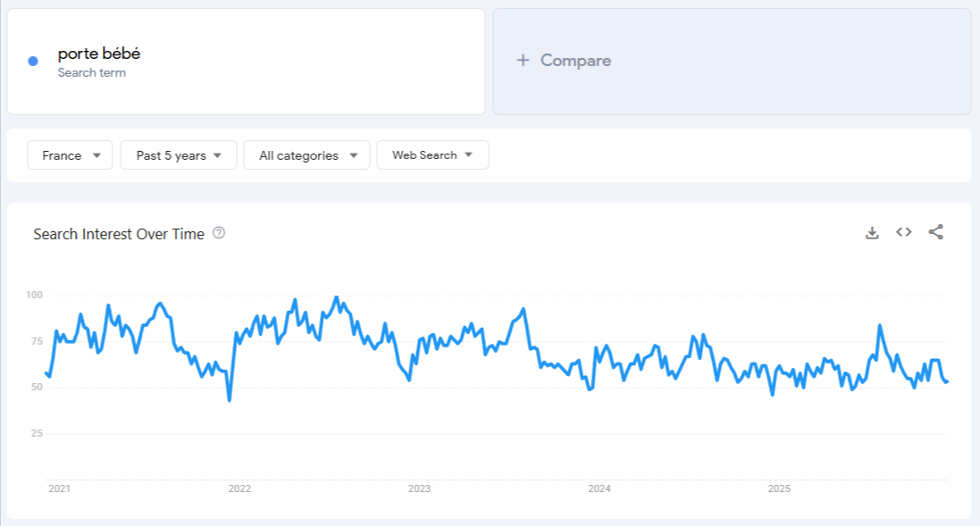
Task: Click the 2023 axis label on the timeline
Action: click(x=420, y=488)
